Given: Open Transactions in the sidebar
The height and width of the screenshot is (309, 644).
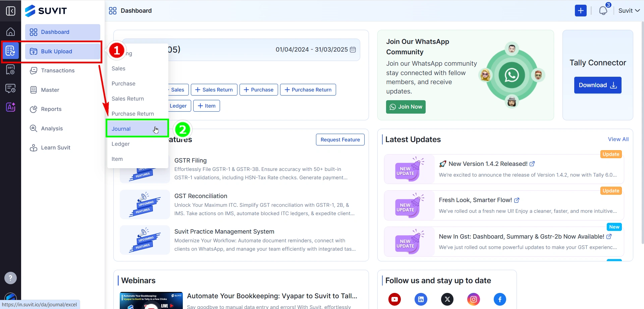Looking at the screenshot, I should tap(63, 71).
